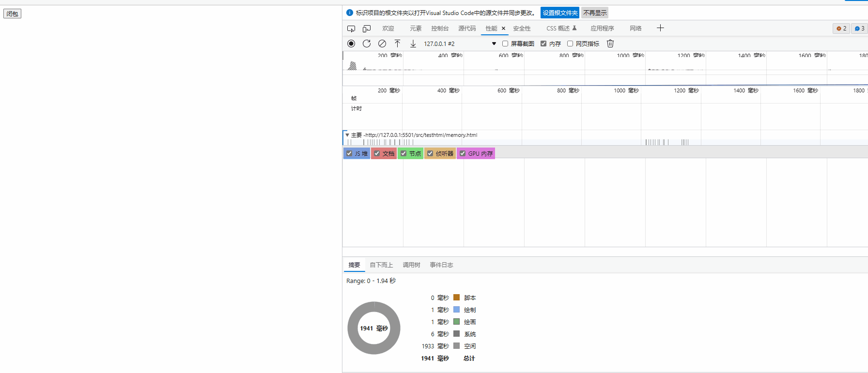Click the 系统 dark gray color swatch
This screenshot has height=373, width=868.
(456, 333)
